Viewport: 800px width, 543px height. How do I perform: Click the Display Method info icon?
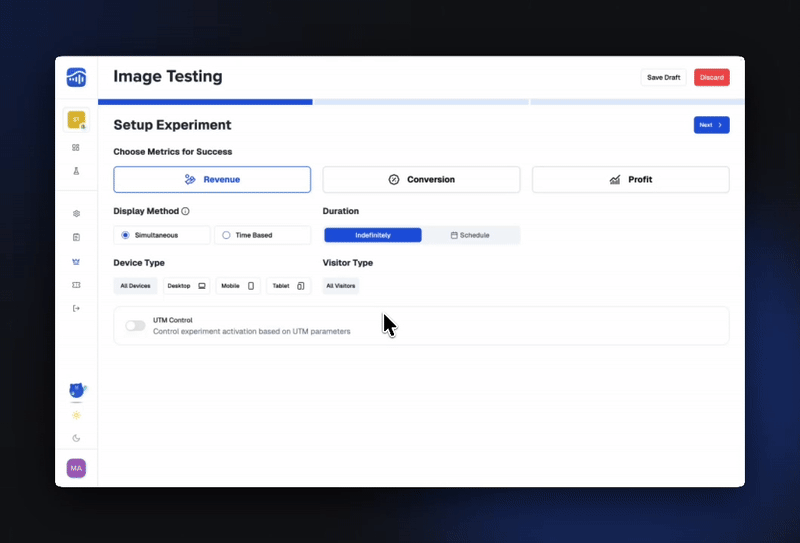pyautogui.click(x=185, y=211)
